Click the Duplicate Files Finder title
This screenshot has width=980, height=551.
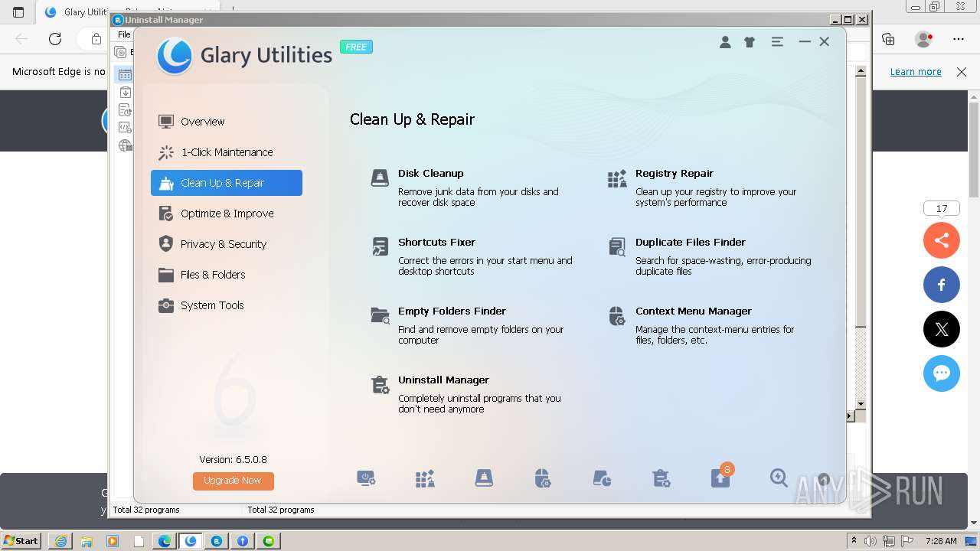point(690,243)
